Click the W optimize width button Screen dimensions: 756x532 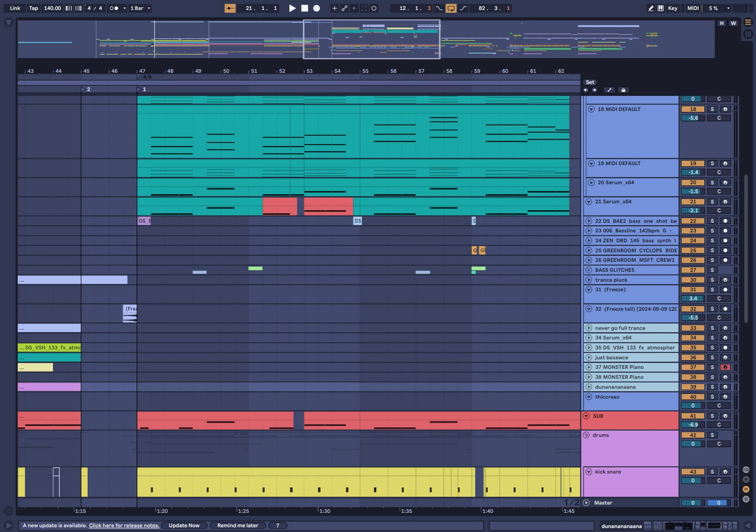(733, 23)
